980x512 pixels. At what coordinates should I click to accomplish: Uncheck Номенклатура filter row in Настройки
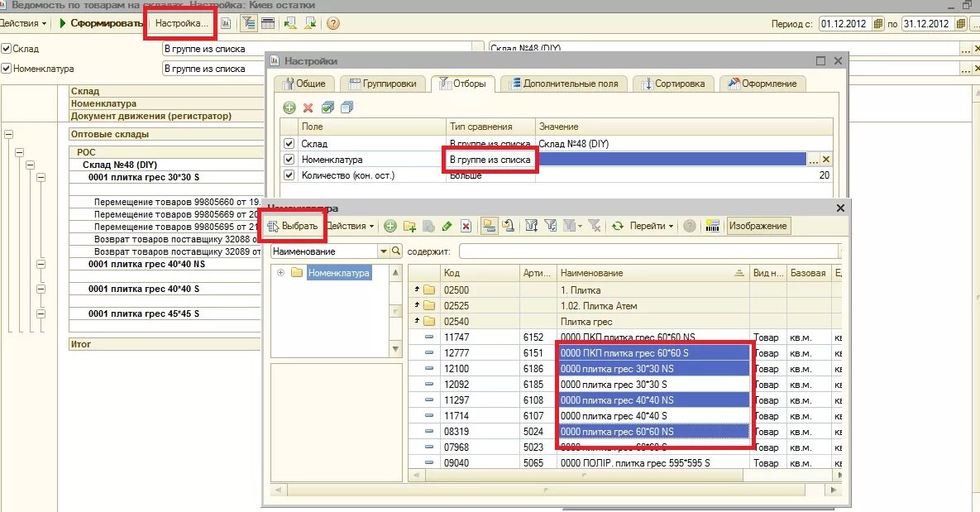(x=289, y=160)
